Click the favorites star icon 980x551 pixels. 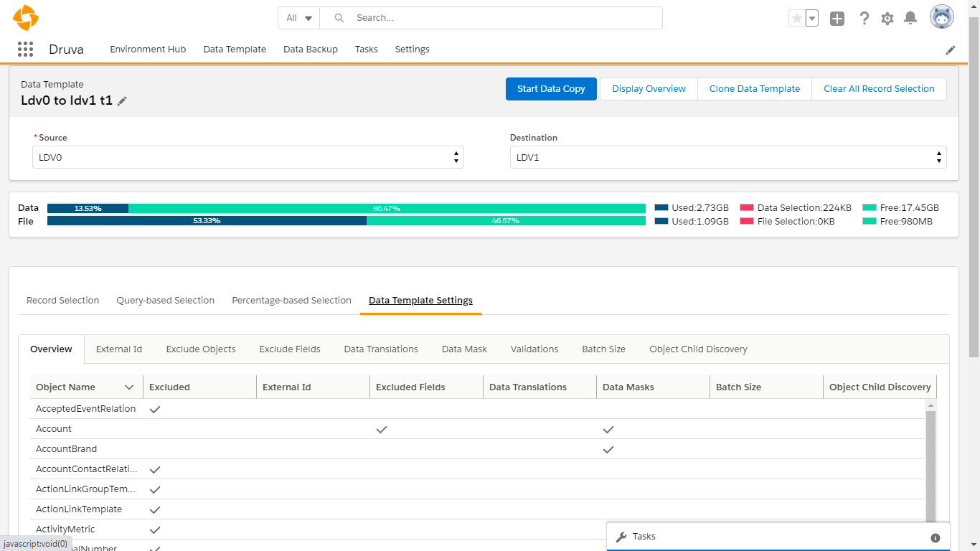(x=796, y=18)
